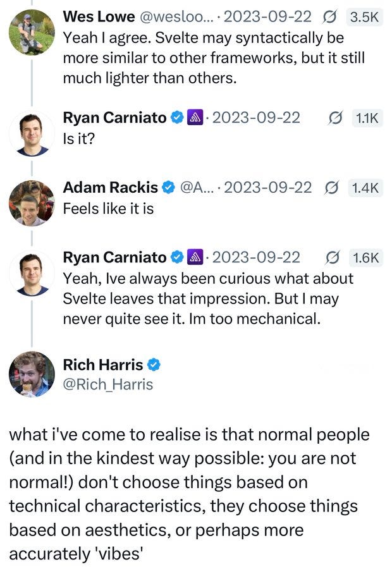
Task: Open Rich Harris's profile photo
Action: tap(32, 374)
